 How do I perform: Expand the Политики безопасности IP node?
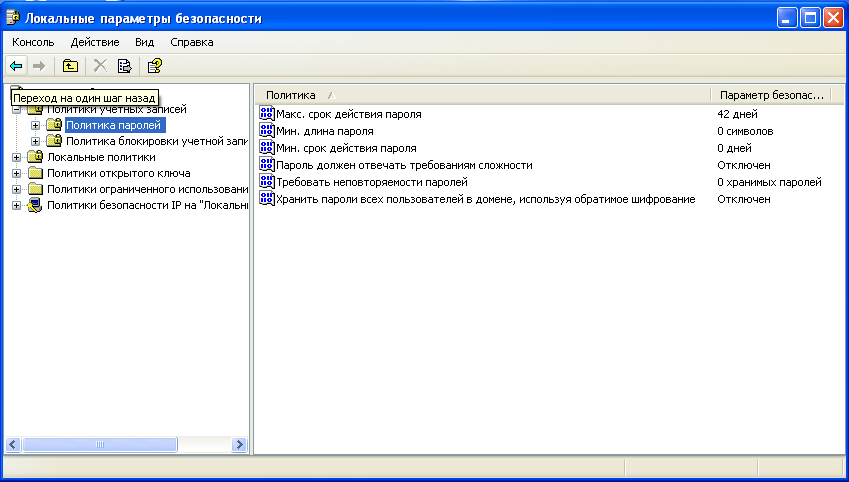pyautogui.click(x=17, y=205)
